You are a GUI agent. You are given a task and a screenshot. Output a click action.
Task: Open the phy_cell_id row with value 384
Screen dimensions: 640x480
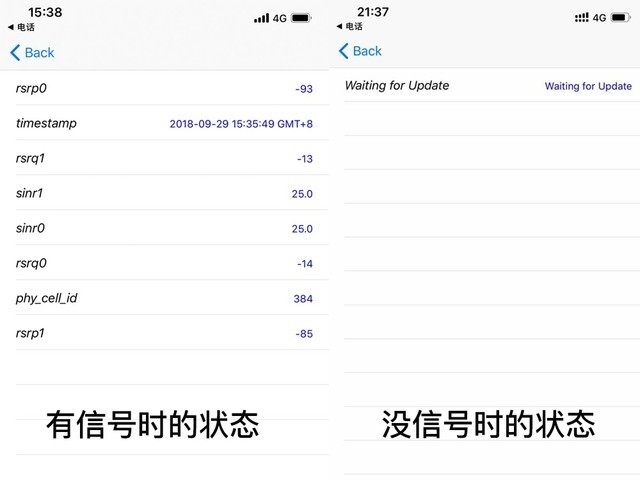[x=164, y=298]
